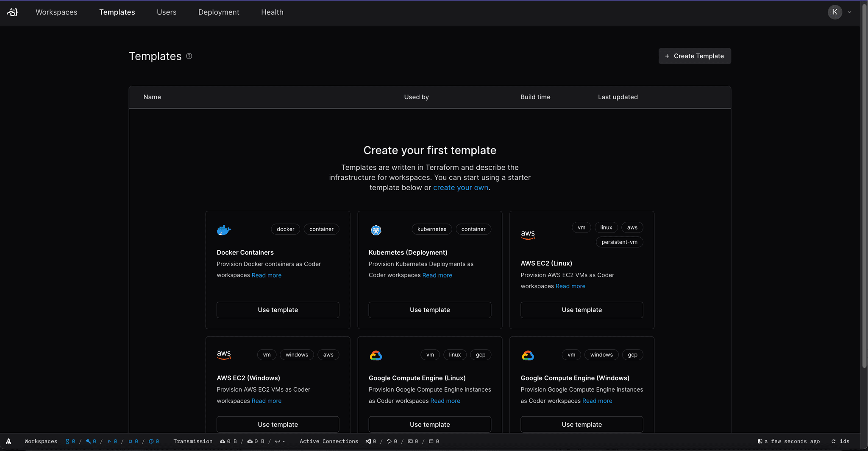Viewport: 868px width, 451px height.
Task: Use the AWS EC2 (Windows) template
Action: tap(278, 424)
